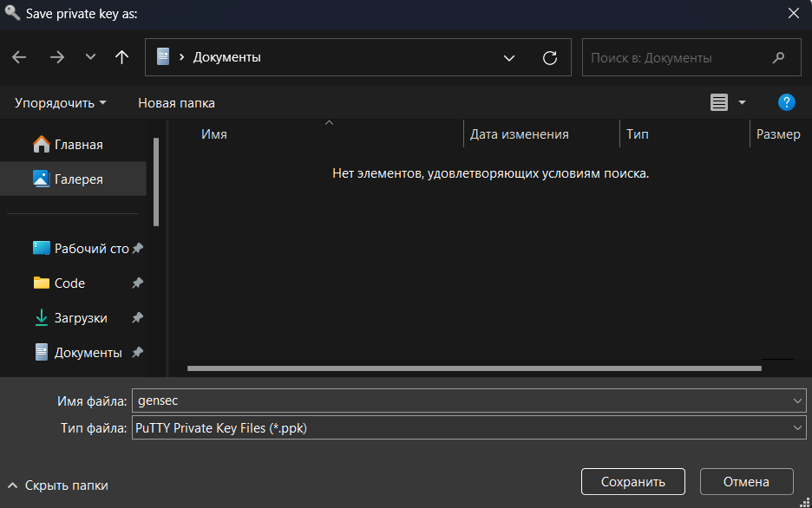Viewport: 812px width, 508px height.
Task: Change the view layout icon
Action: click(719, 102)
